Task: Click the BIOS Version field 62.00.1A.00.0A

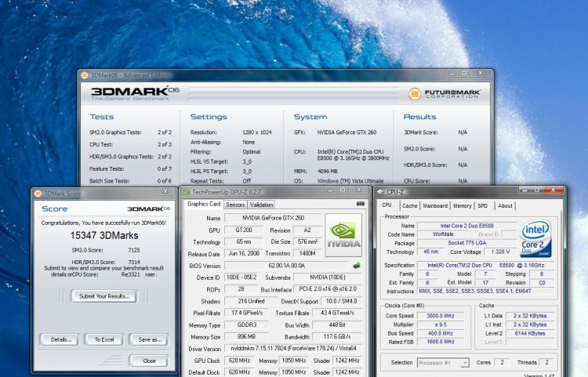Action: click(x=287, y=266)
